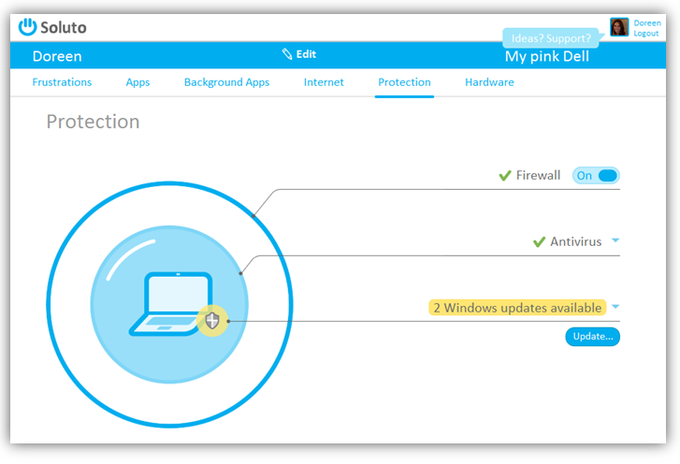Click the Update... button
The width and height of the screenshot is (680, 464).
[592, 337]
